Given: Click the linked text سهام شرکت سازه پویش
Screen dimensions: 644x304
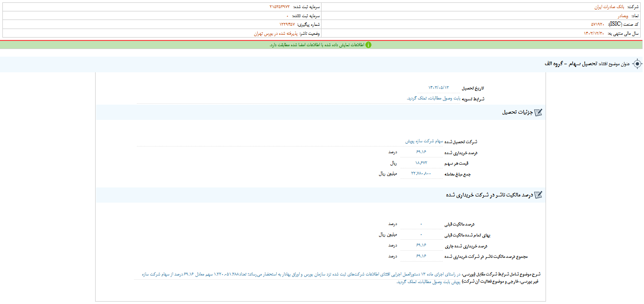Looking at the screenshot, I should pos(424,140).
